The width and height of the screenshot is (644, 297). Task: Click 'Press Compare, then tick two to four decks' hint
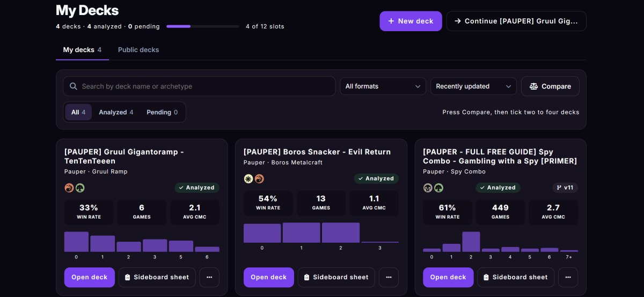[x=511, y=112]
